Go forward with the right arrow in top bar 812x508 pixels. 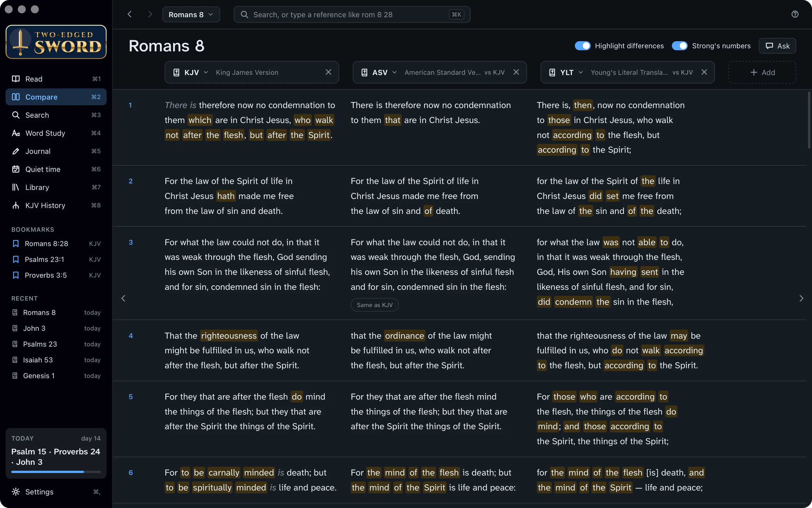[x=150, y=14]
